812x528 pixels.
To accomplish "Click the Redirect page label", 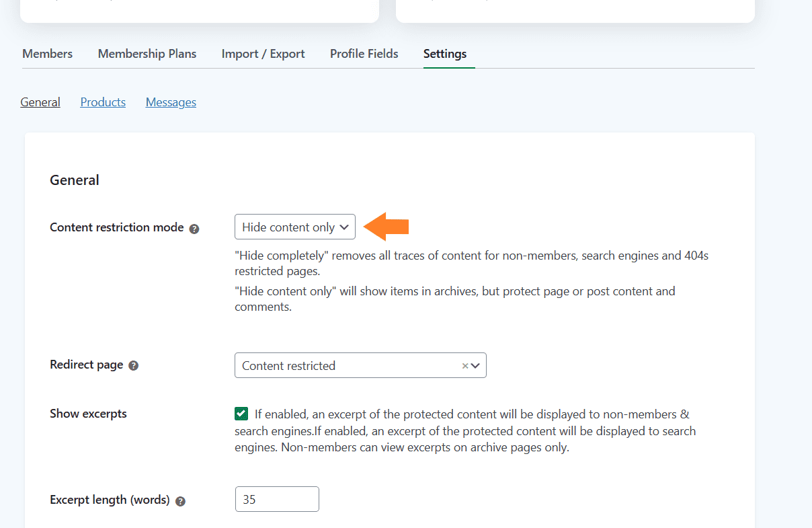I will click(x=87, y=365).
